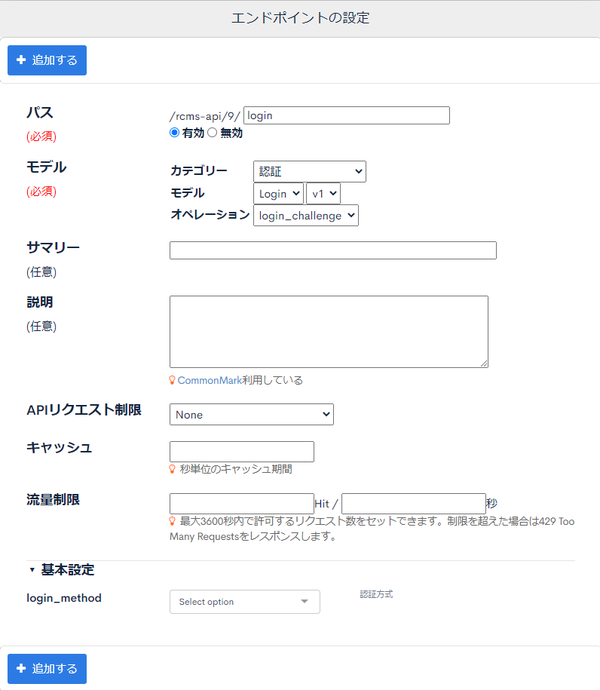This screenshot has height=690, width=600.
Task: Click the lightbulb hint icon beside CommonMark
Action: tap(173, 380)
